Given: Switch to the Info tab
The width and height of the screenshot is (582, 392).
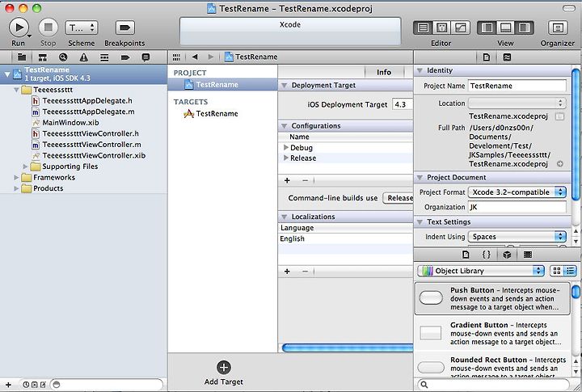Looking at the screenshot, I should (384, 72).
